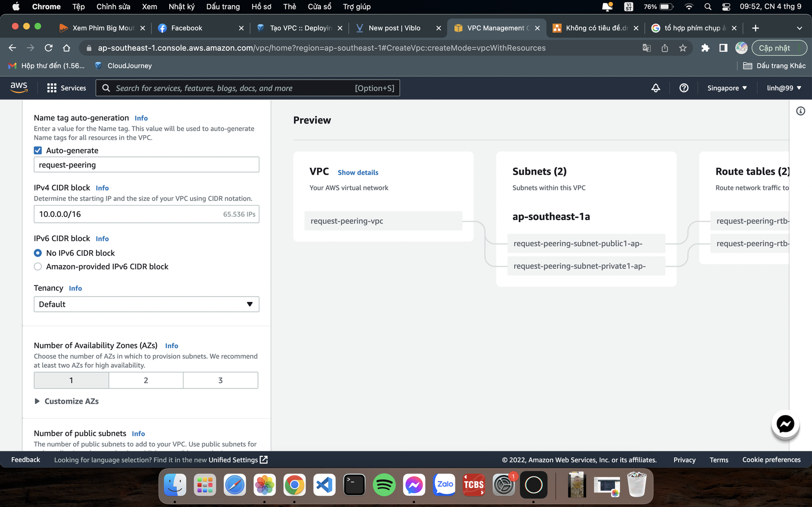Uncheck the Auto-generate name tag checkbox
The width and height of the screenshot is (812, 507).
(x=38, y=150)
